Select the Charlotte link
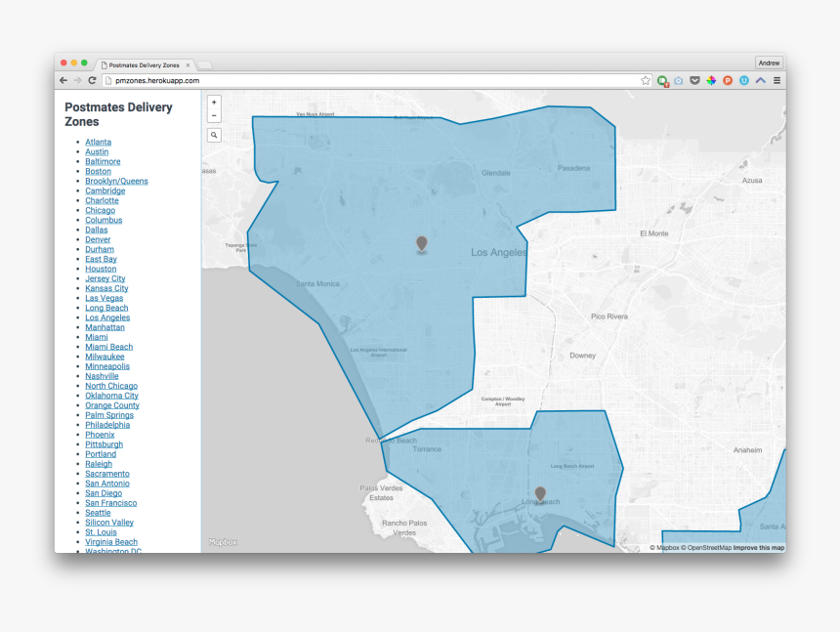The image size is (840, 632). 103,200
